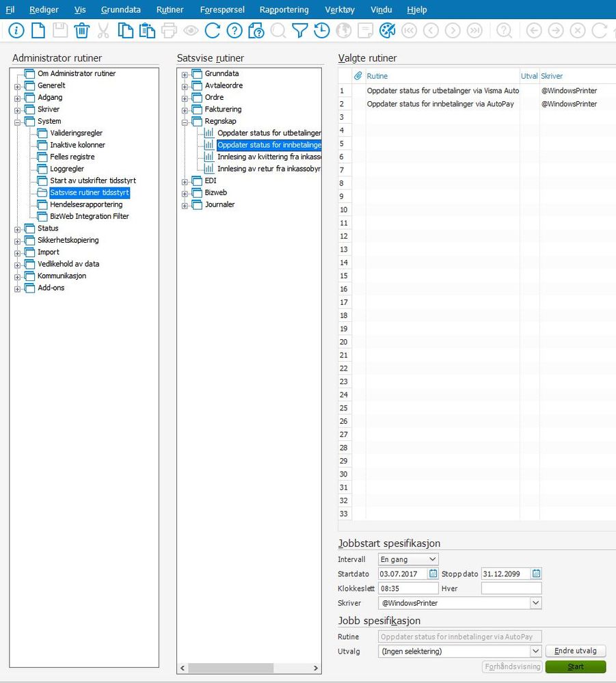Open the Rediger menu
This screenshot has width=616, height=683.
tap(44, 10)
